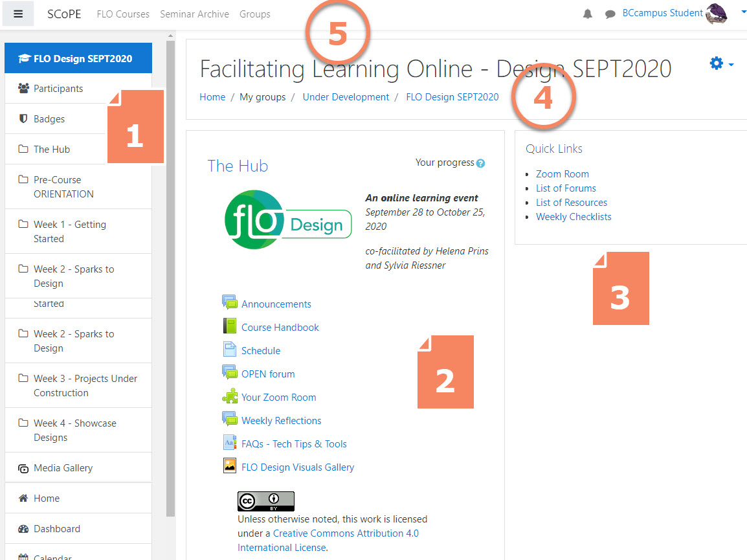Open the Zoom Room quick link
The width and height of the screenshot is (747, 560).
point(562,174)
